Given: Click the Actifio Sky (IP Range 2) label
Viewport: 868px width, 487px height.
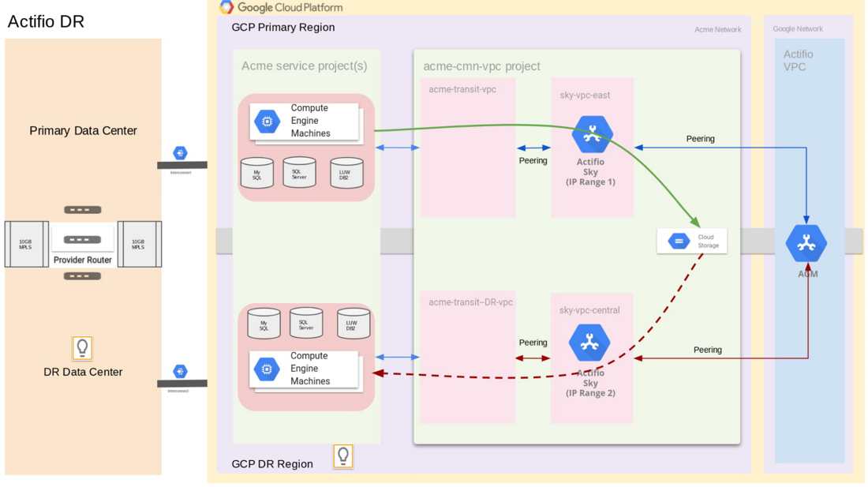Looking at the screenshot, I should coord(590,383).
